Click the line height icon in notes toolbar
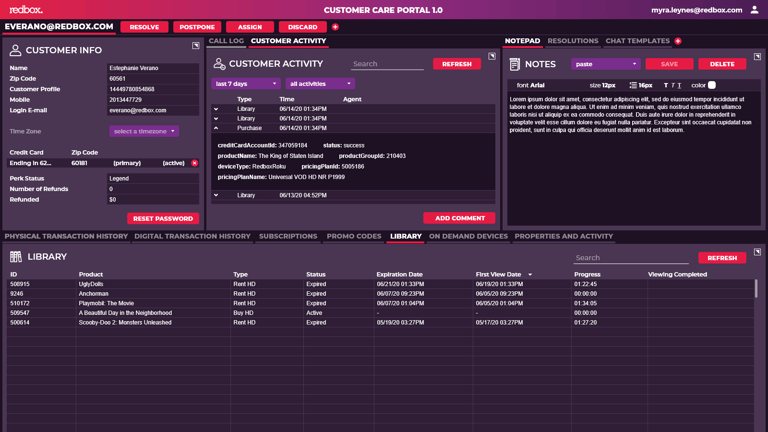Viewport: 768px width, 432px height. [x=633, y=85]
